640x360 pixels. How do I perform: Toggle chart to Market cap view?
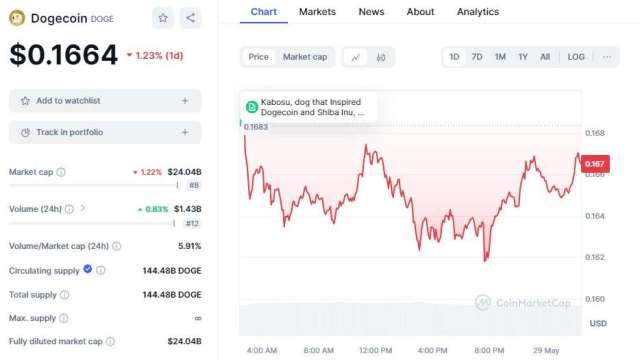[x=305, y=57]
